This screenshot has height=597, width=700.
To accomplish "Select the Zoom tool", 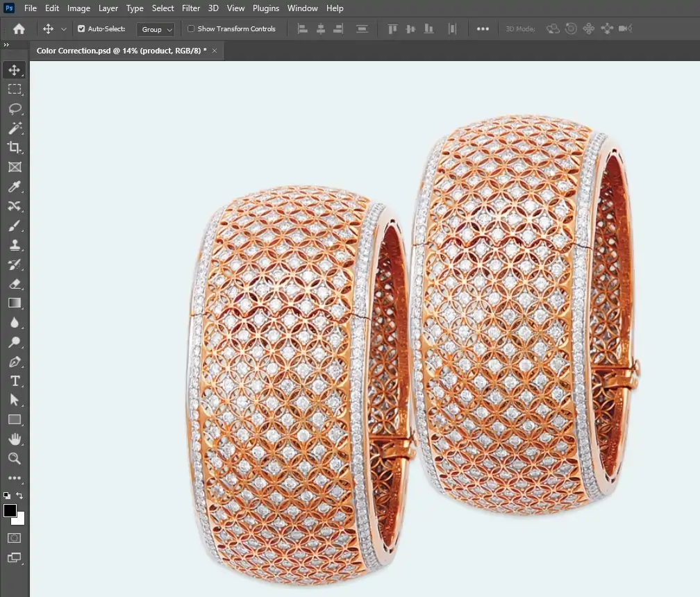I will tap(15, 459).
